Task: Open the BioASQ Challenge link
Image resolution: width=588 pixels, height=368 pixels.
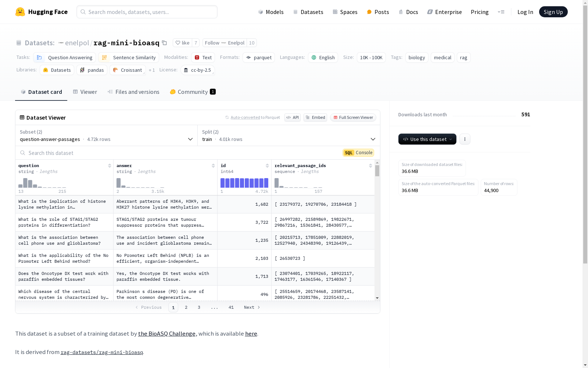Action: coord(167,333)
